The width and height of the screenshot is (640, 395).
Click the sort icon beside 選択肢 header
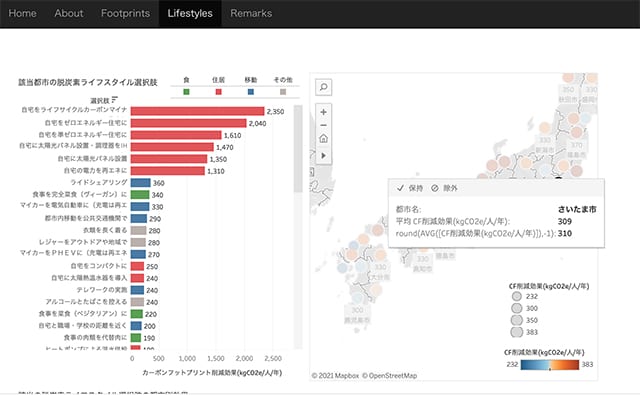tap(114, 100)
